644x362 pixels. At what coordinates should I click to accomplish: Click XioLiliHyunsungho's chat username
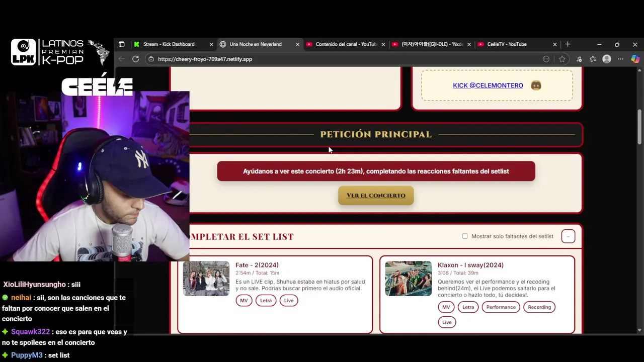tap(34, 285)
